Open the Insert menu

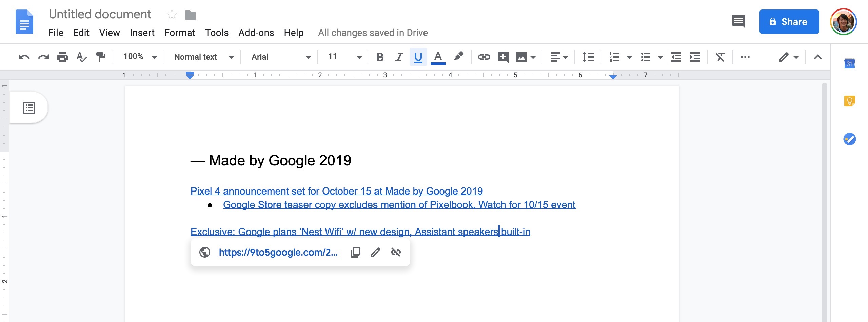142,33
